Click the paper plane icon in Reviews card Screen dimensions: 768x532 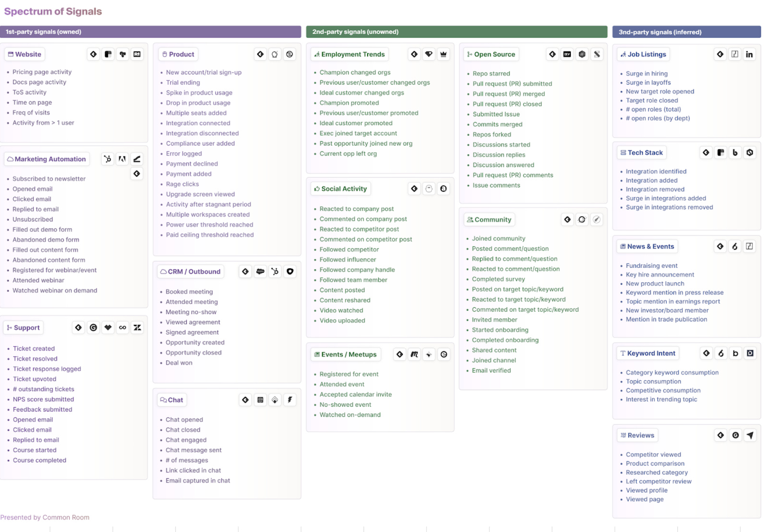click(x=750, y=435)
